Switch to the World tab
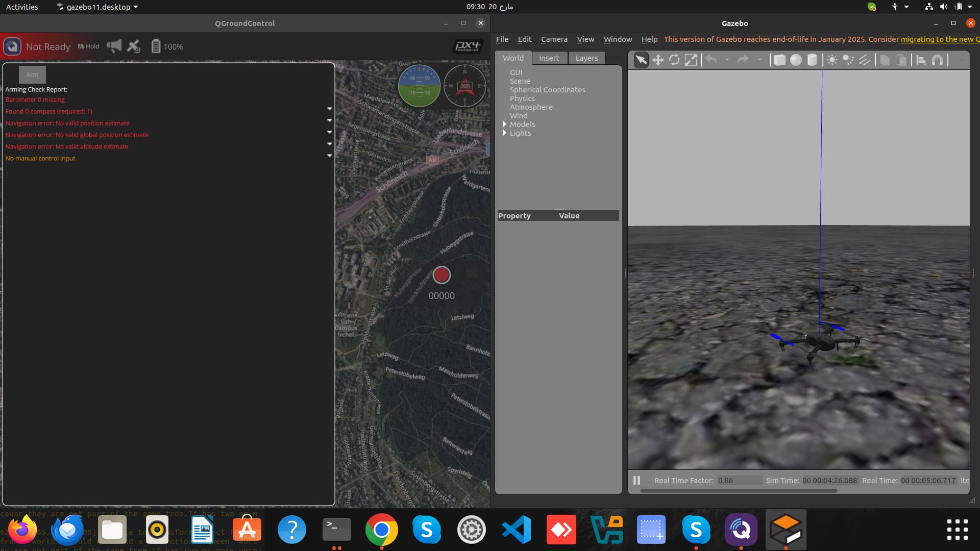The height and width of the screenshot is (551, 980). click(x=513, y=58)
